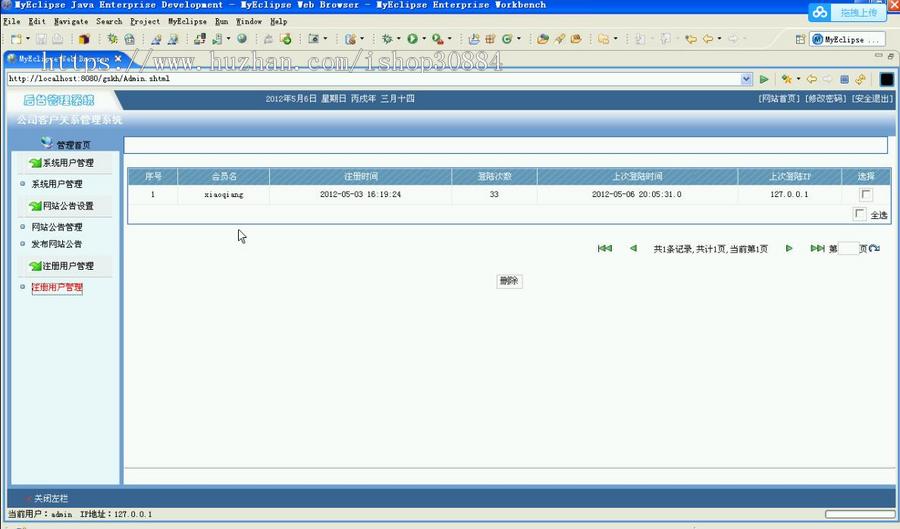The height and width of the screenshot is (529, 900).
Task: Click the browser URL address field
Action: pyautogui.click(x=373, y=79)
